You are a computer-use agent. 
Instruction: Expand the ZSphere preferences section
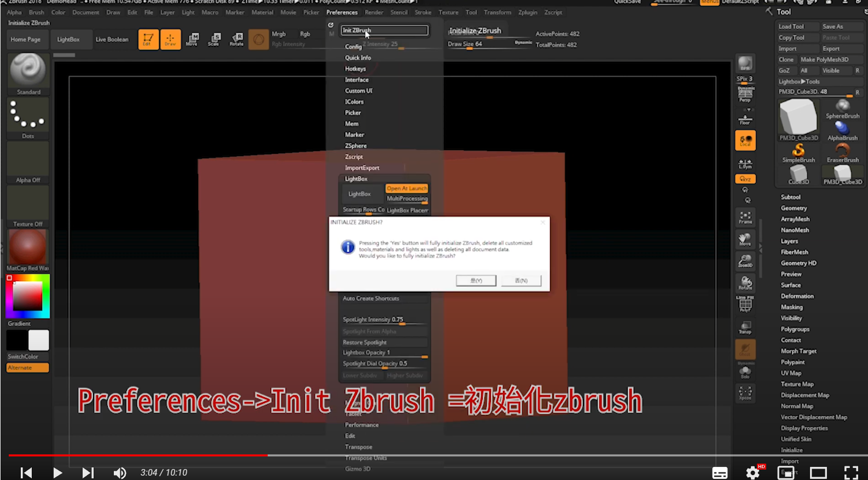[356, 146]
